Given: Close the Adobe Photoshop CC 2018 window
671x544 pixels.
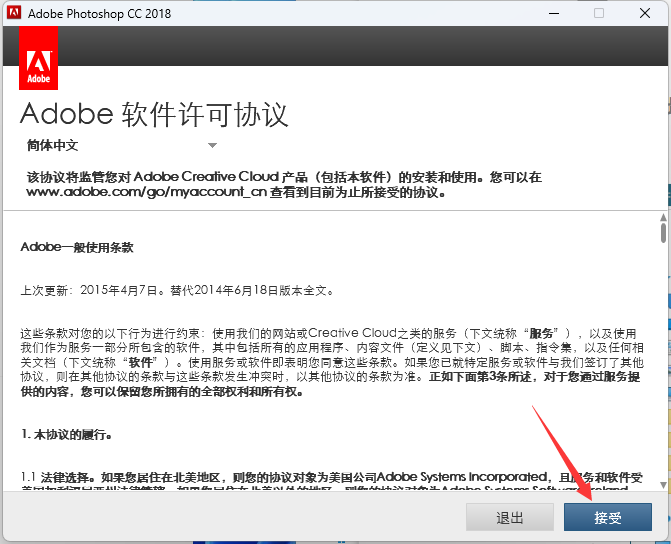Looking at the screenshot, I should (644, 13).
